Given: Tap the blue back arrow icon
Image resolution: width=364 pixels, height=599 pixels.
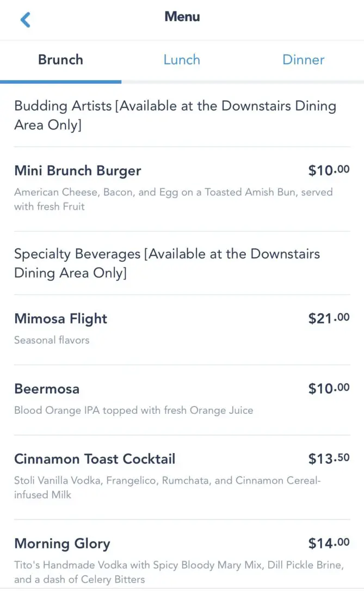Looking at the screenshot, I should click(x=25, y=20).
